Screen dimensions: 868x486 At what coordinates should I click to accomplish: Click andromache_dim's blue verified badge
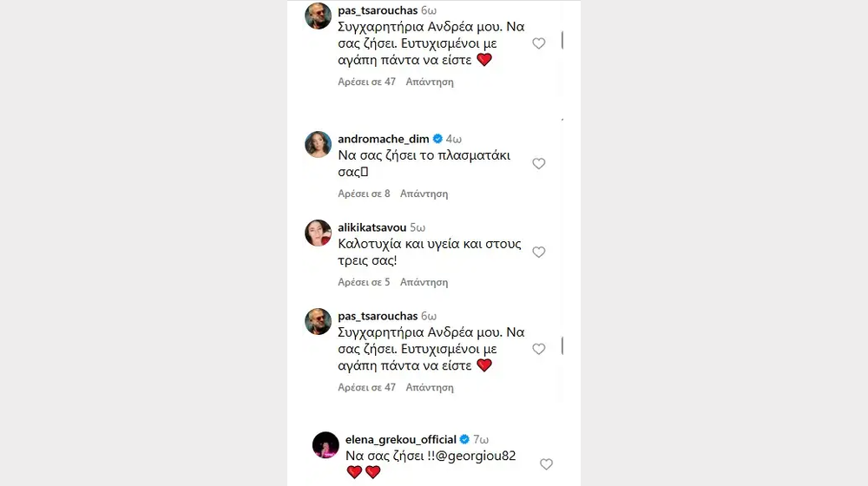coord(438,138)
